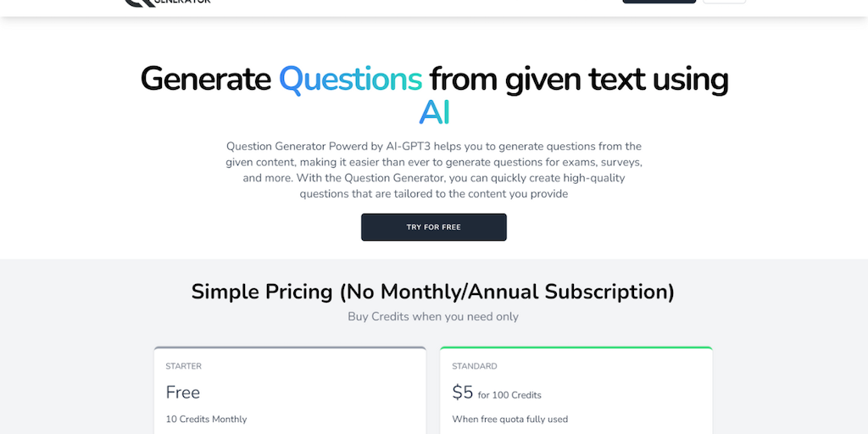Click the "10 Credits Monthly" text
868x434 pixels.
(x=206, y=419)
